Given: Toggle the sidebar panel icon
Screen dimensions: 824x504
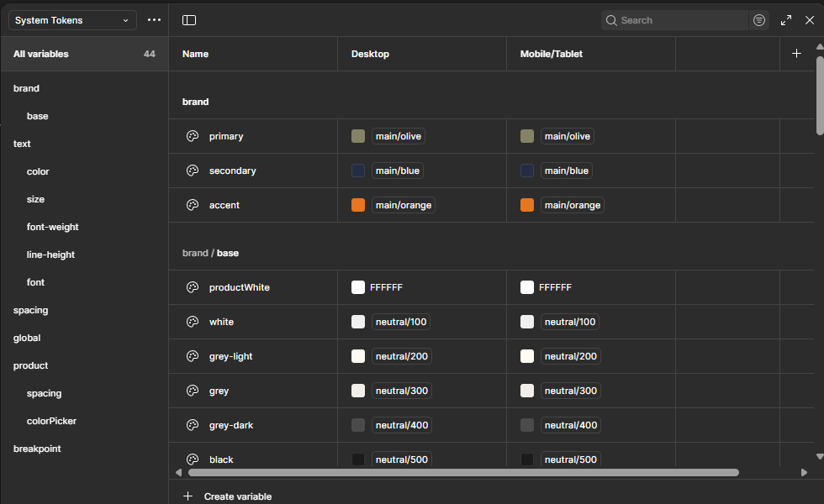Looking at the screenshot, I should pyautogui.click(x=189, y=20).
